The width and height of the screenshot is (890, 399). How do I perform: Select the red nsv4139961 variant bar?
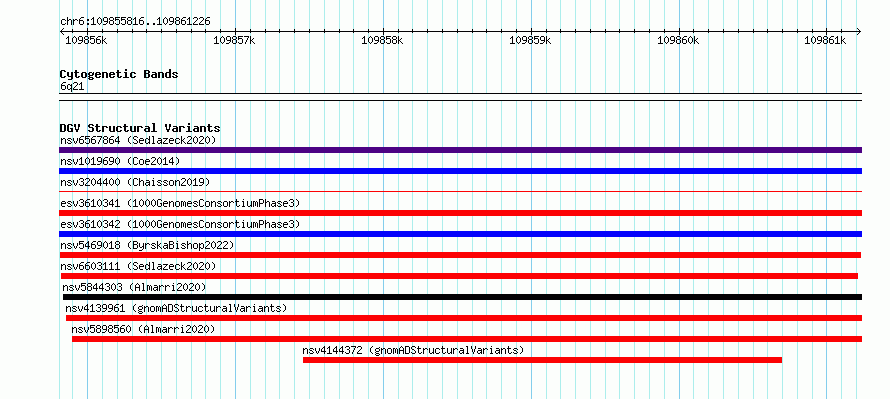point(464,318)
